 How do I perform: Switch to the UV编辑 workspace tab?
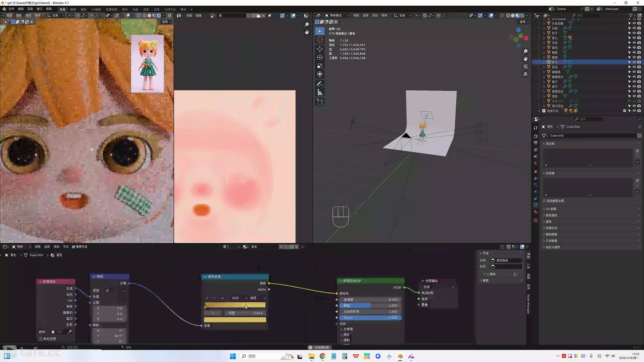[x=96, y=9]
